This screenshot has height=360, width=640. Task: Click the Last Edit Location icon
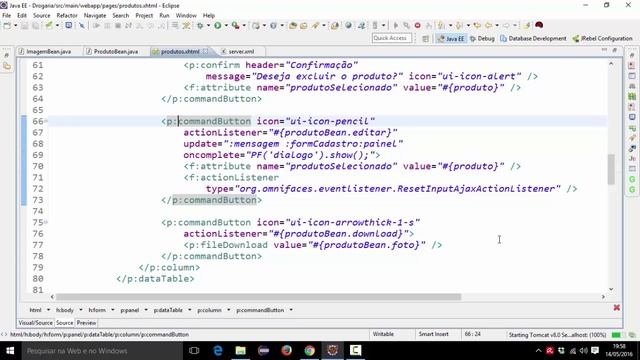pos(477,26)
